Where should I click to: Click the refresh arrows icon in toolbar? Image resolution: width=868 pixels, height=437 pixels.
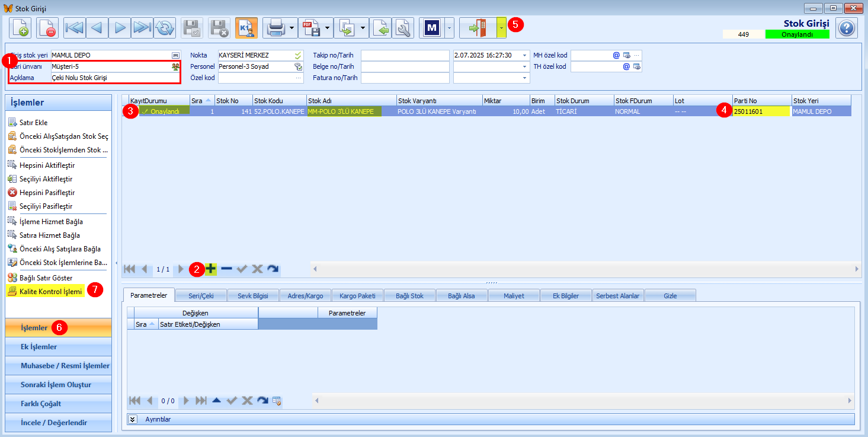[x=165, y=28]
